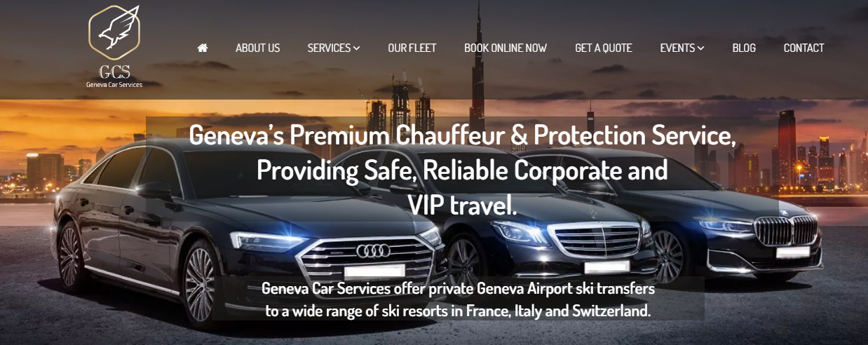The height and width of the screenshot is (345, 868).
Task: Click the ski transfers description text
Action: click(459, 299)
